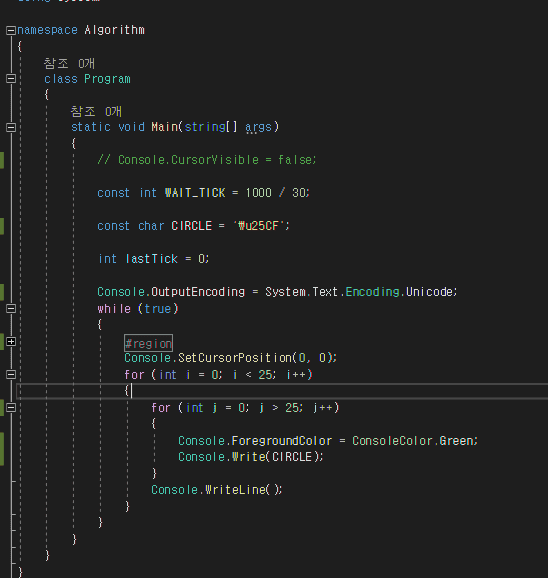Click the value 1000 in WAIT_TICK line
The image size is (548, 578).
point(258,193)
